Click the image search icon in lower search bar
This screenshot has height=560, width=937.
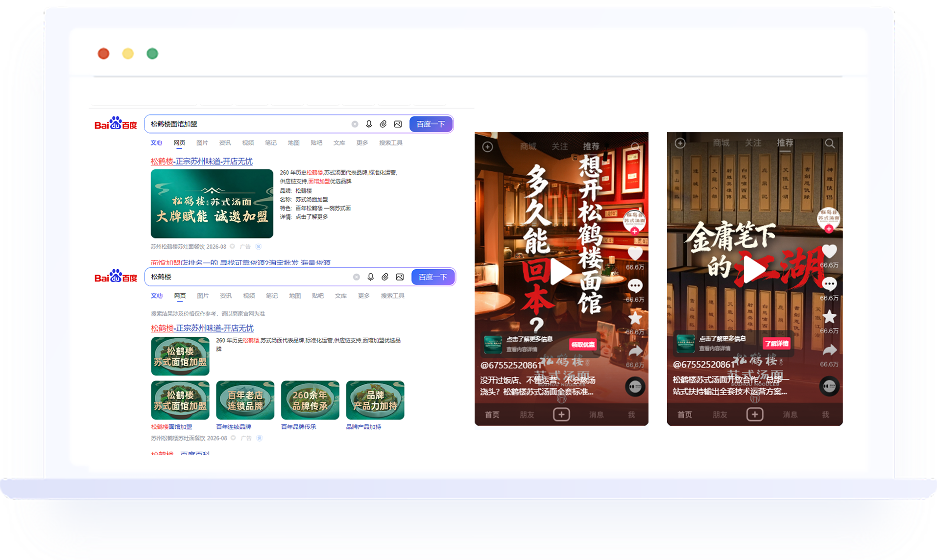click(x=400, y=277)
